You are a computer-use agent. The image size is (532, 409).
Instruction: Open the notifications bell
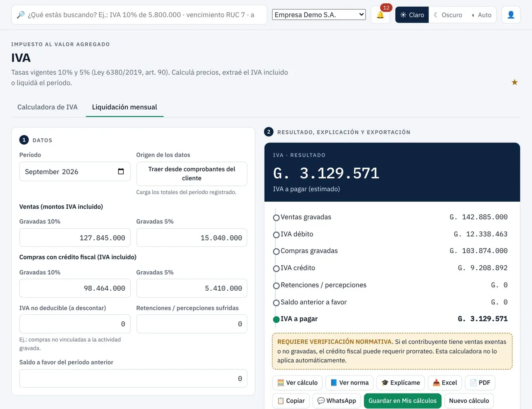click(380, 15)
